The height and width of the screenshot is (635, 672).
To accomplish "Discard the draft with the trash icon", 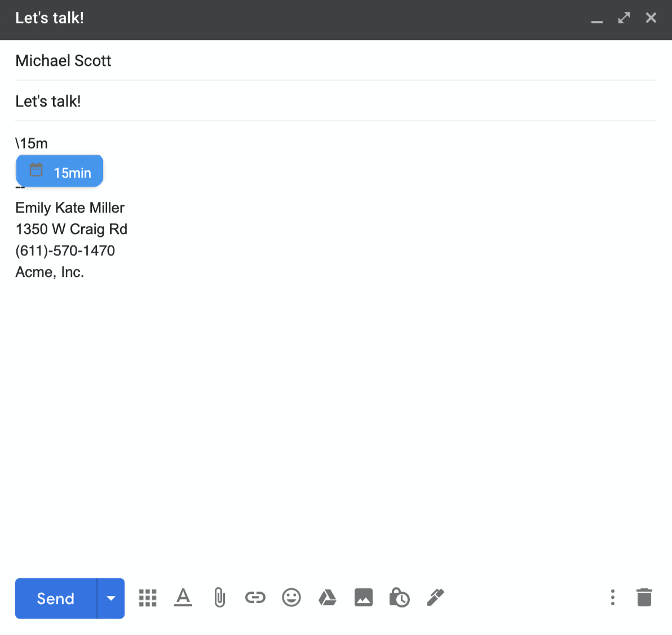I will [644, 597].
